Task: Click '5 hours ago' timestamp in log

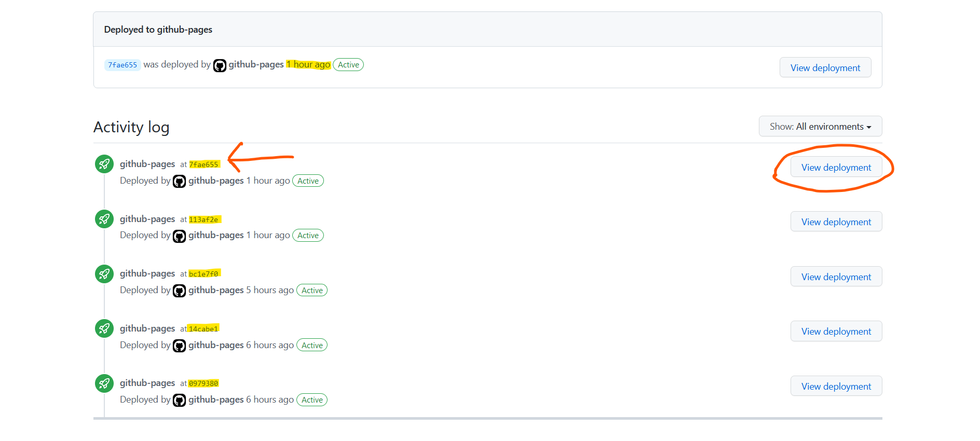Action: (270, 290)
